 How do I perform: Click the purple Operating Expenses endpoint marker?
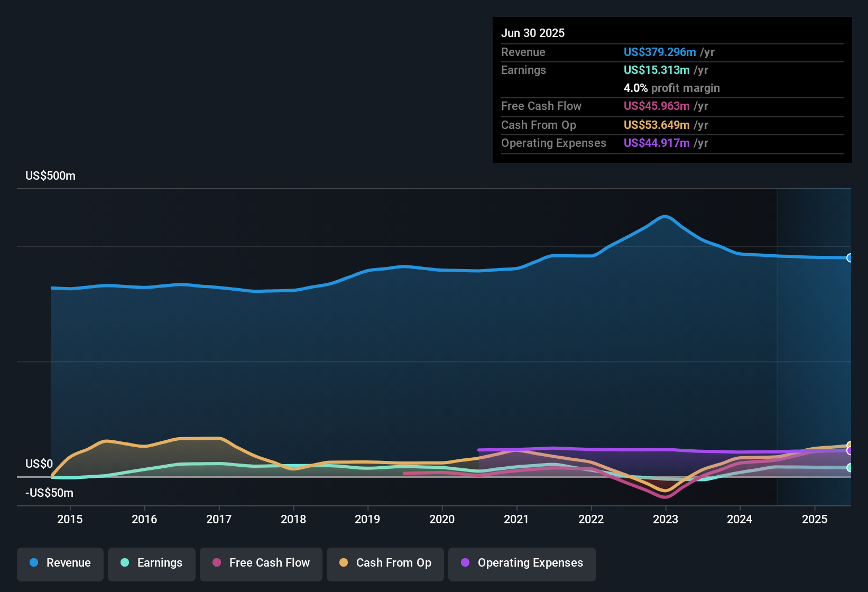(849, 450)
